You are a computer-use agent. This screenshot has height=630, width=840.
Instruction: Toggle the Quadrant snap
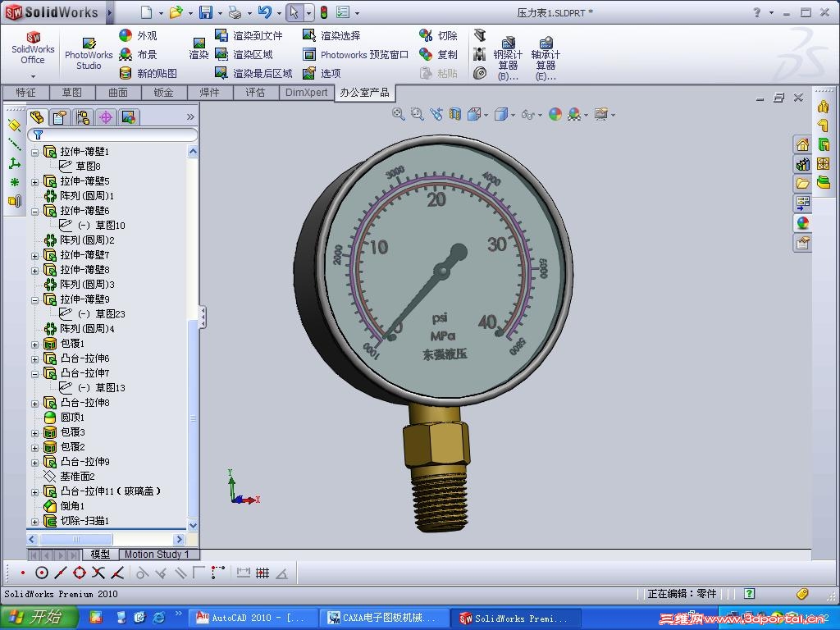tap(80, 573)
